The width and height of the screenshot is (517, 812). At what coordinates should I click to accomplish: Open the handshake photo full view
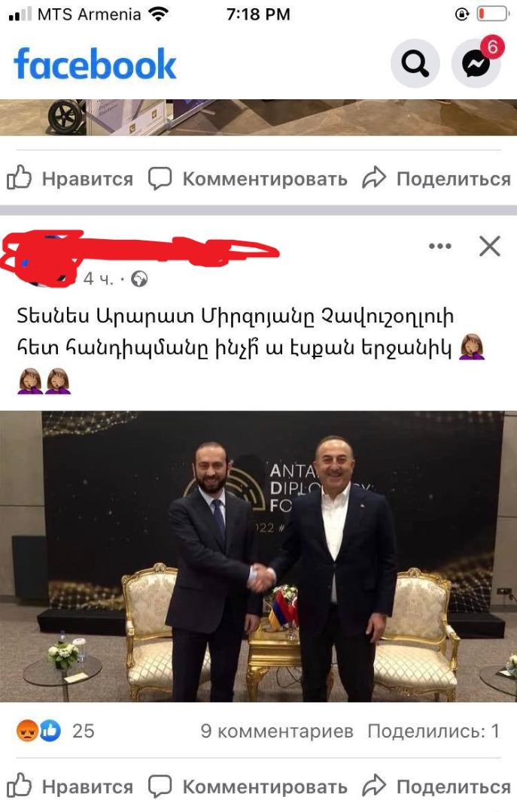(x=258, y=556)
